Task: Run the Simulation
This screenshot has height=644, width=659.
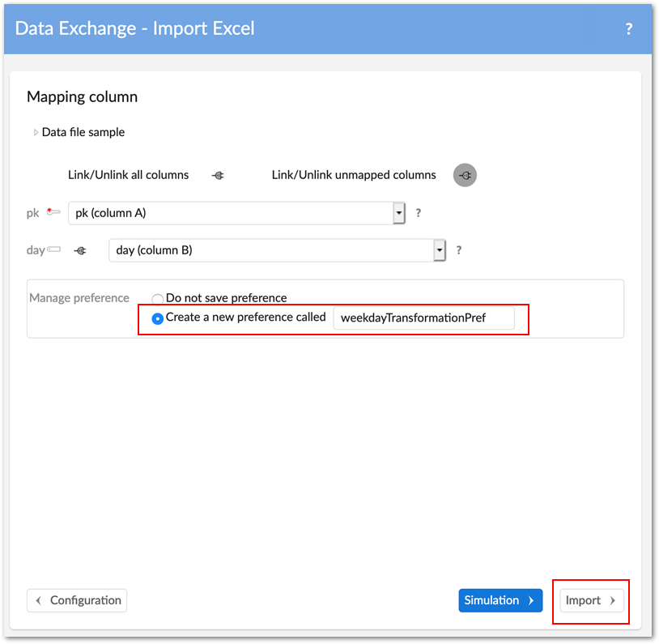Action: pyautogui.click(x=500, y=600)
